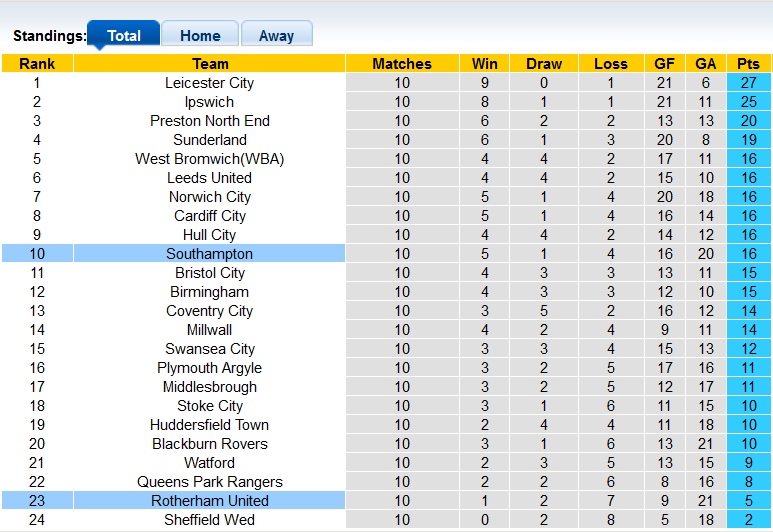Image resolution: width=773 pixels, height=532 pixels.
Task: Click the Matches column header
Action: point(402,64)
